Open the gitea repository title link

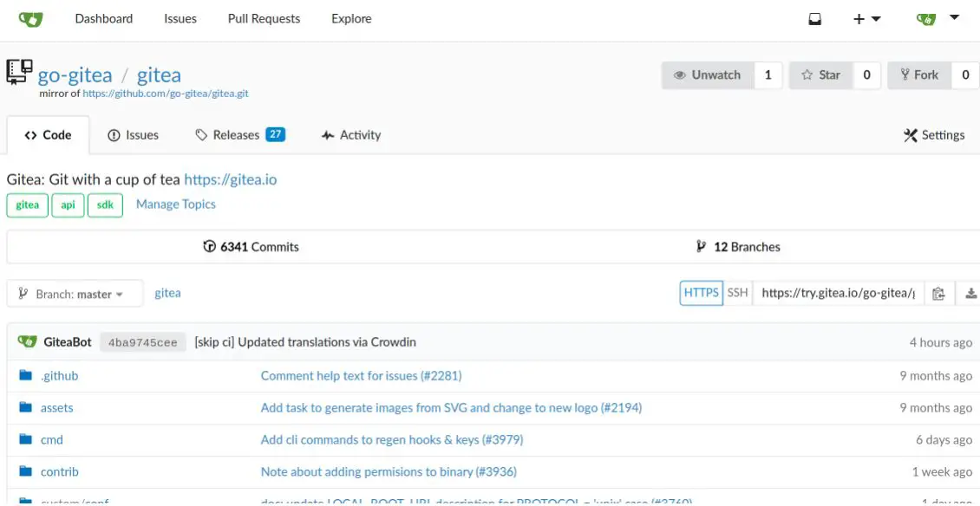(159, 75)
